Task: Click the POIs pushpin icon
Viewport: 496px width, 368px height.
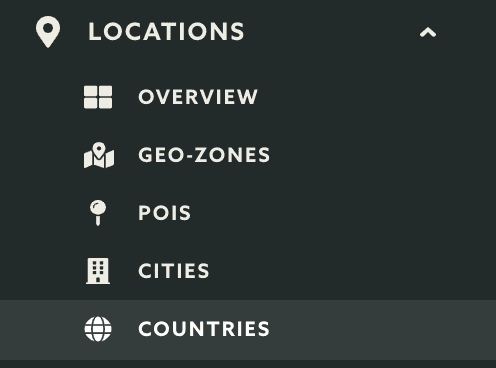Action: (98, 213)
